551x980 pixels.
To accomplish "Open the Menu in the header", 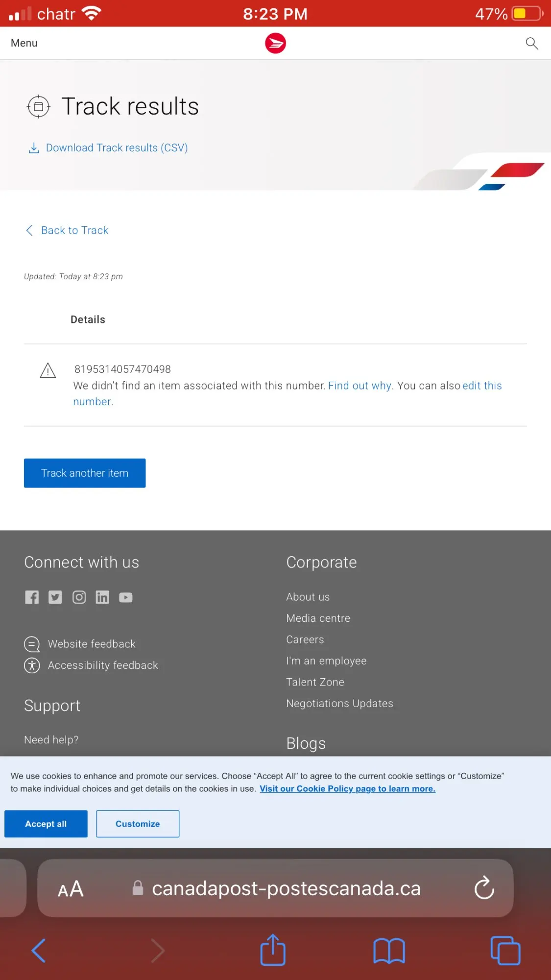I will (24, 43).
